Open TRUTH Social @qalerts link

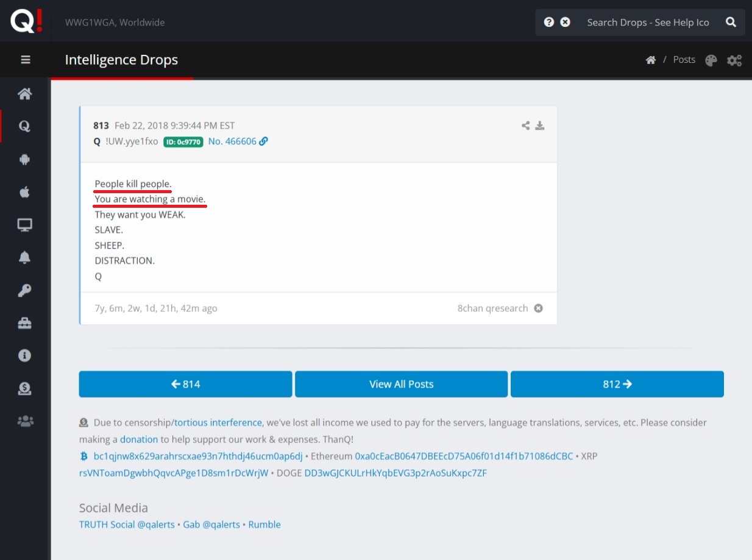pos(127,525)
